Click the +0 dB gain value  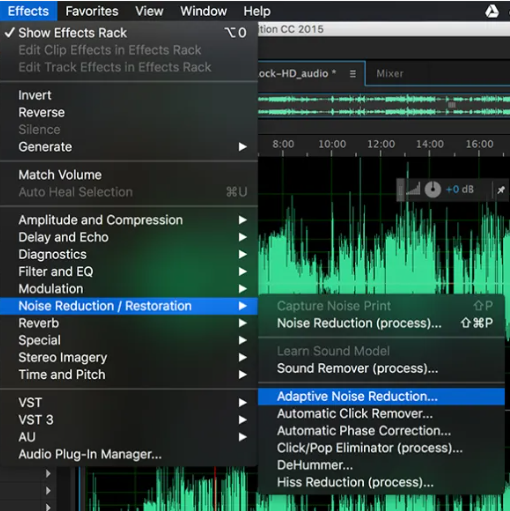click(460, 189)
